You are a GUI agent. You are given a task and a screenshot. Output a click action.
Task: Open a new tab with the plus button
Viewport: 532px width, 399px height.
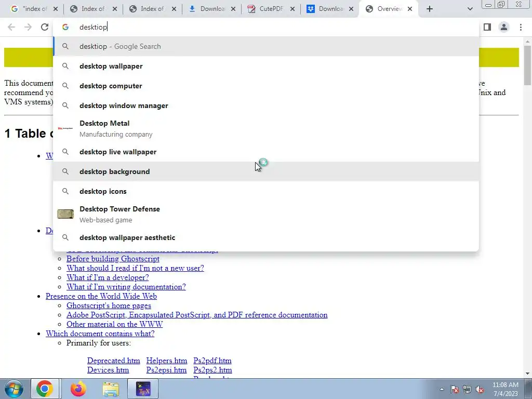430,9
